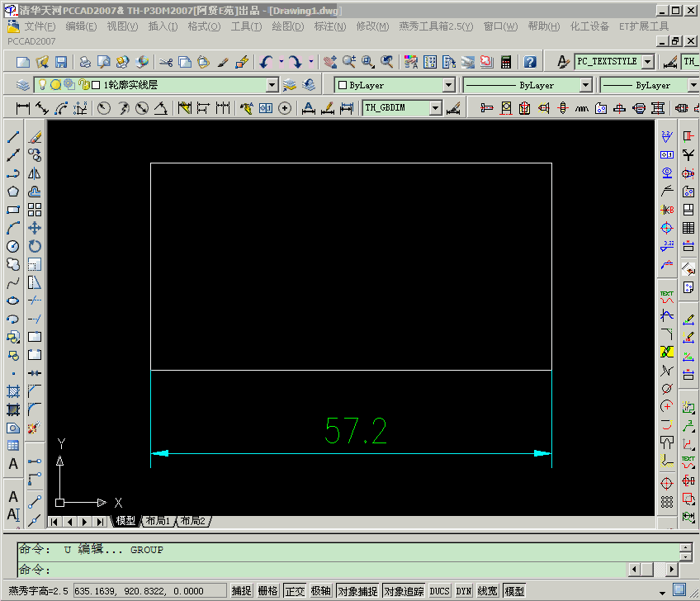This screenshot has width=700, height=601.
Task: Enable object snap 对象捕捉 mode
Action: pos(358,590)
